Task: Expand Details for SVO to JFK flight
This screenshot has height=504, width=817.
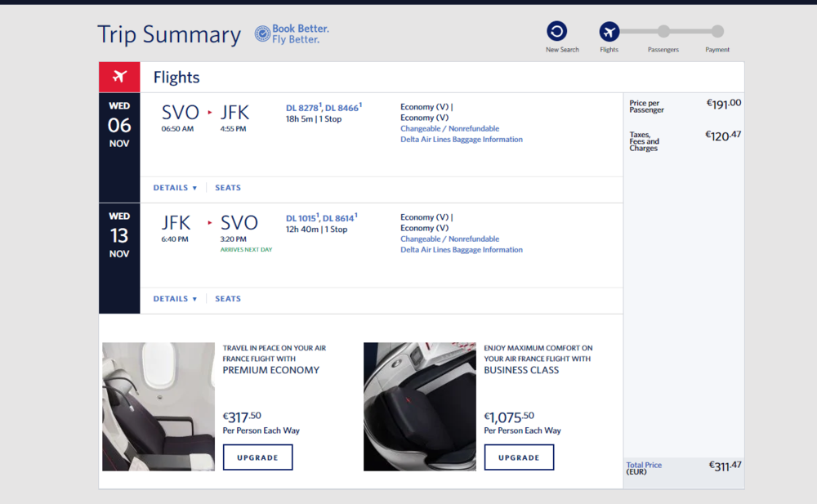Action: [x=175, y=188]
